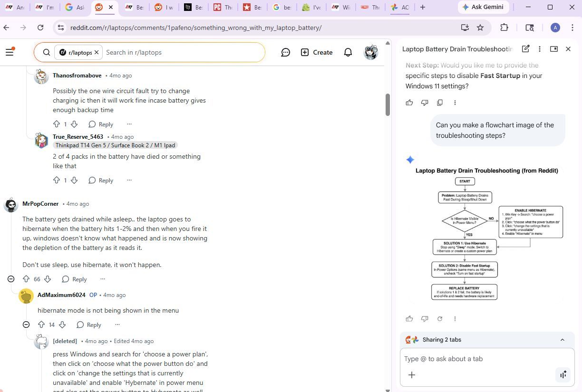Open MrPopCorner's profile link
Image resolution: width=582 pixels, height=392 pixels.
(40, 203)
